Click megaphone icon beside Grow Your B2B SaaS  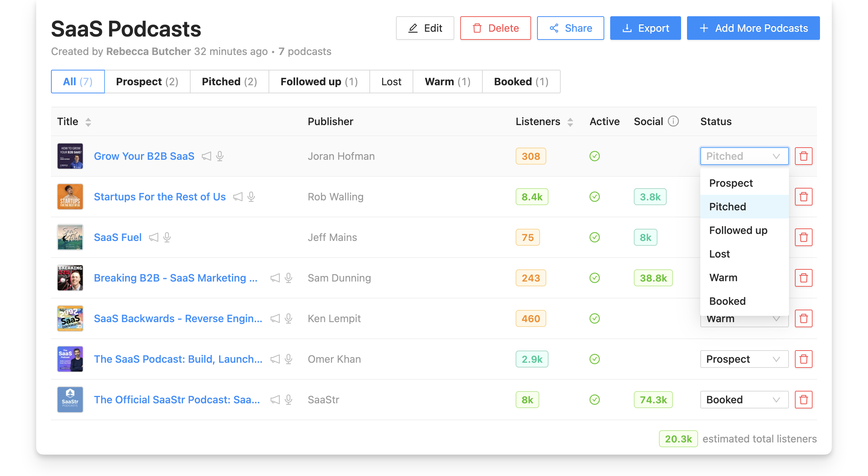206,156
